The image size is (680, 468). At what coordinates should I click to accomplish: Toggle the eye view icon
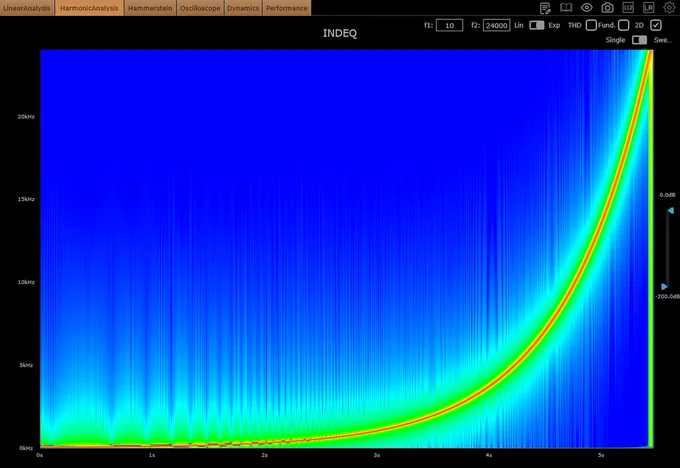tap(587, 8)
